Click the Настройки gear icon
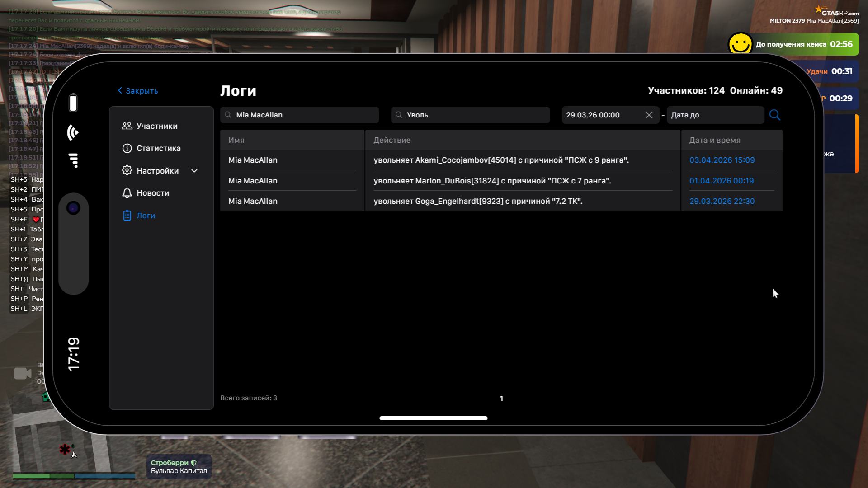 click(x=127, y=170)
